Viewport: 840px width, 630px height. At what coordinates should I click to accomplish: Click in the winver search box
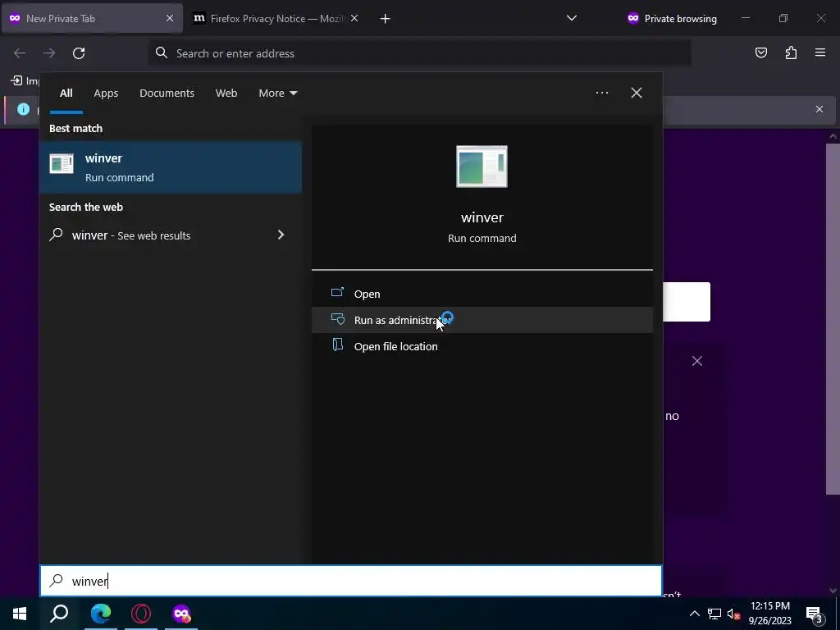[x=351, y=581]
